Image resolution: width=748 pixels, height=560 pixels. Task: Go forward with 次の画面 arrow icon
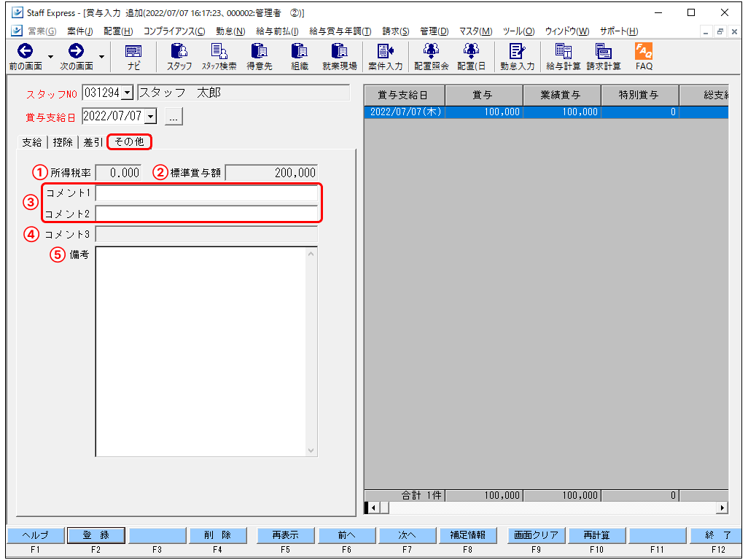76,51
